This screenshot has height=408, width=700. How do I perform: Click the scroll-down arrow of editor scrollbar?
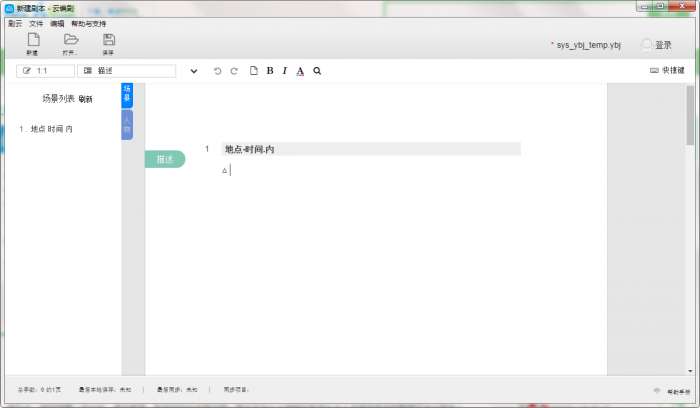(x=690, y=371)
